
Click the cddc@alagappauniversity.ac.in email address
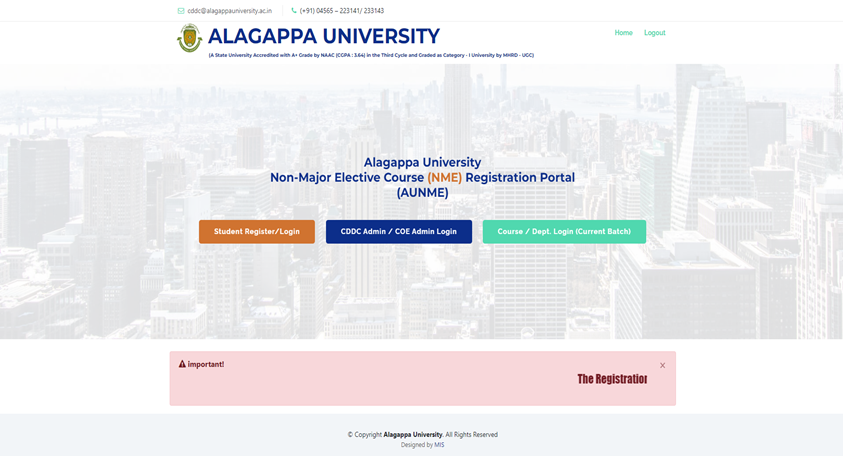click(x=230, y=11)
